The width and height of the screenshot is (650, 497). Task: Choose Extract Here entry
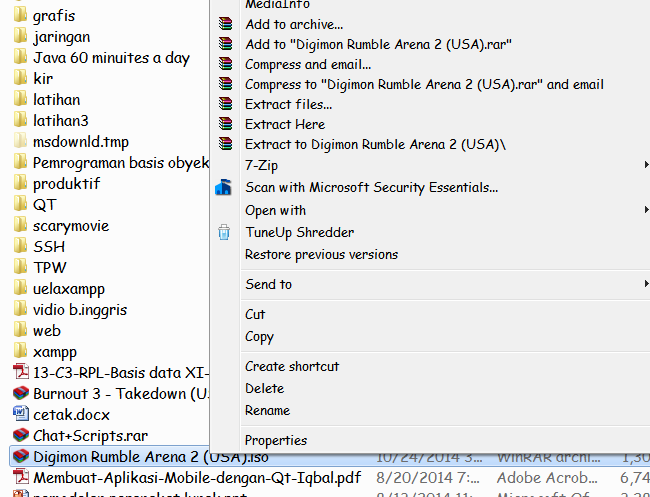[285, 124]
